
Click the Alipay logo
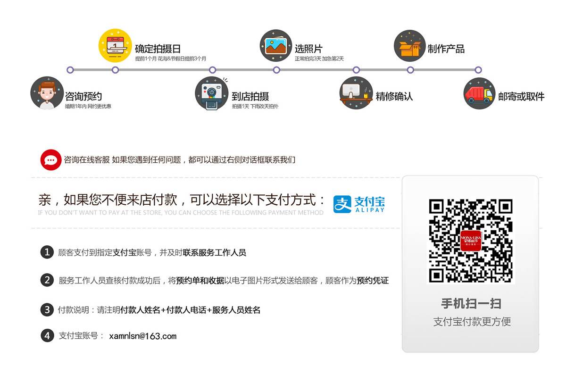359,204
